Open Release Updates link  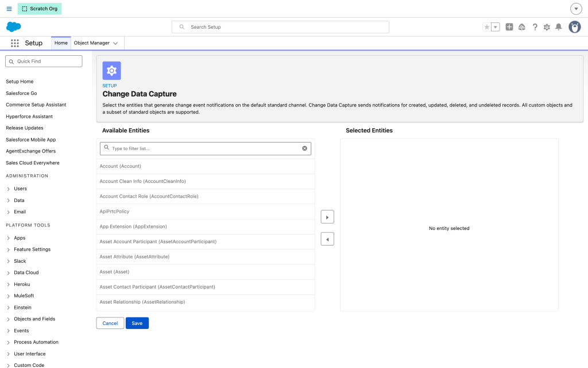coord(24,128)
